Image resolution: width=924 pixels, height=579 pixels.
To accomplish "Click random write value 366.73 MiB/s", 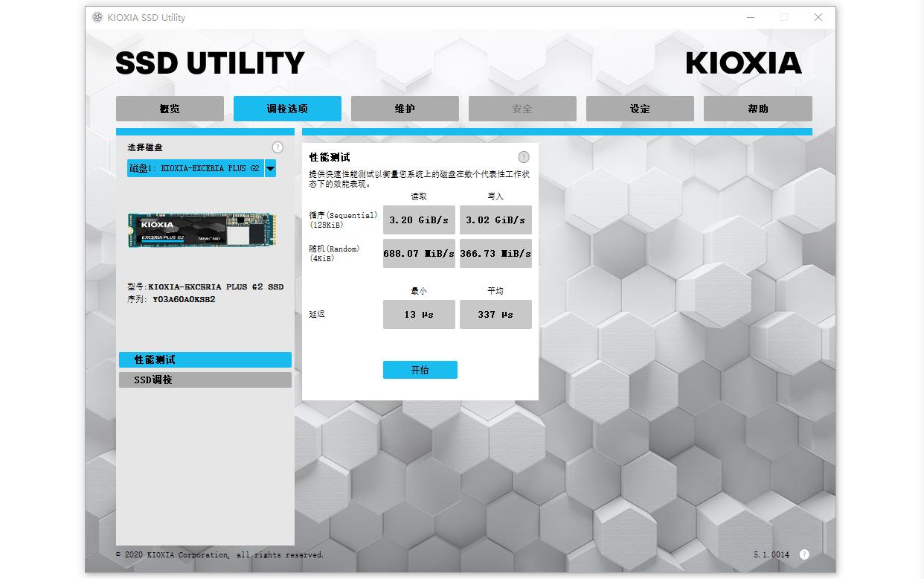I will [495, 253].
